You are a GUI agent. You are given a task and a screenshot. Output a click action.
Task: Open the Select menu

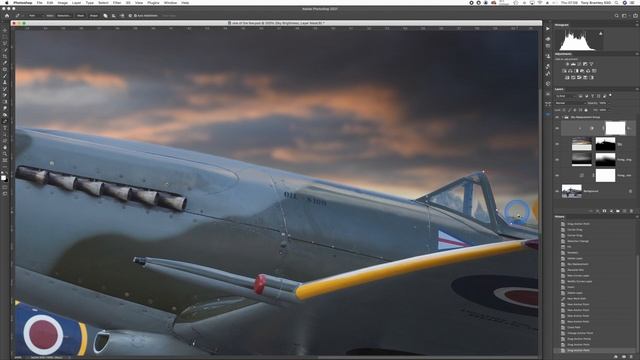[x=104, y=2]
